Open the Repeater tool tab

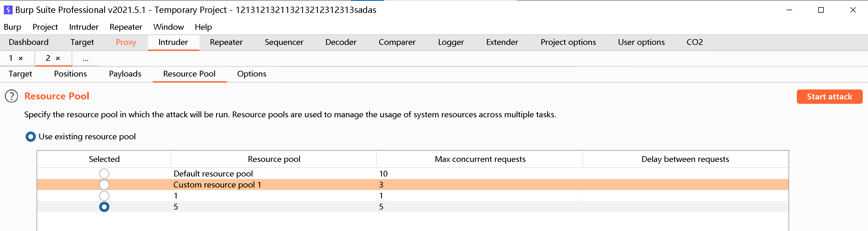(x=226, y=42)
